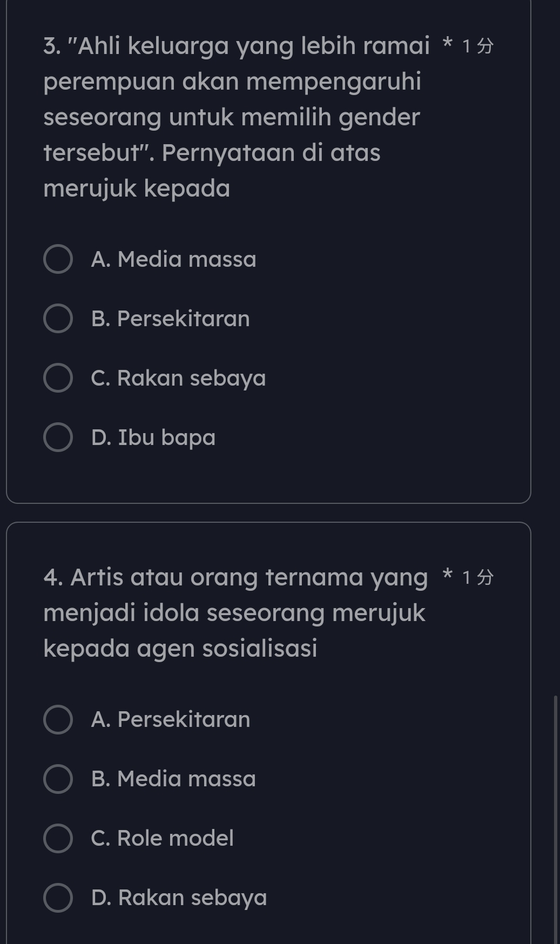Click 'B. Media massa' label text in question 4

(x=173, y=779)
